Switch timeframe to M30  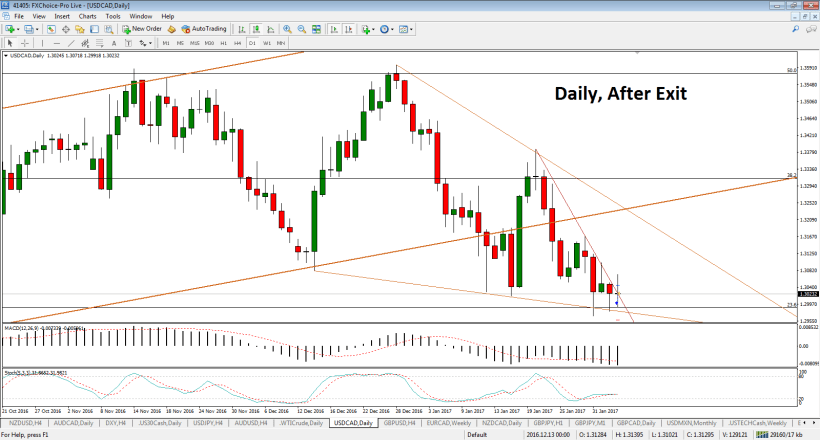coord(209,43)
